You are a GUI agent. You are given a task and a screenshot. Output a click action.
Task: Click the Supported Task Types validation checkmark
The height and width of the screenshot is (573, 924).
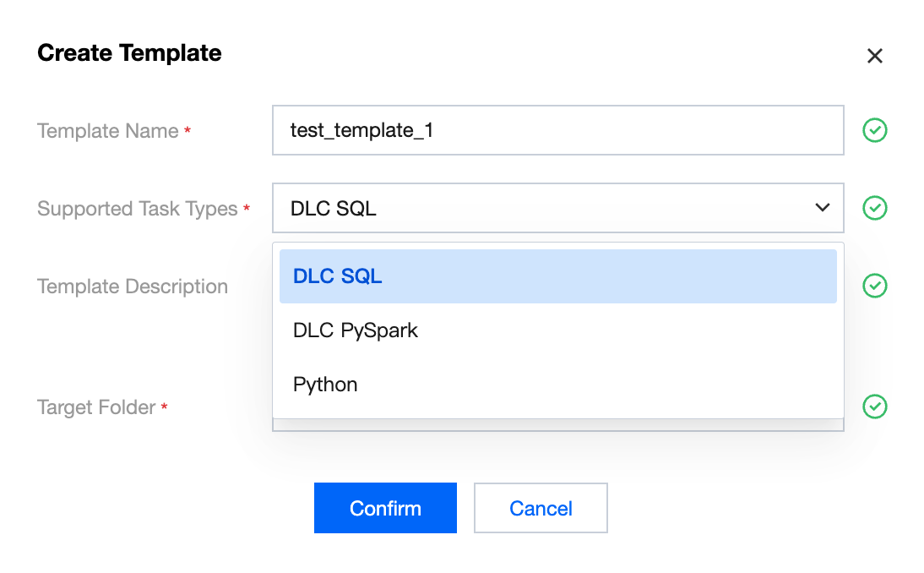(x=874, y=208)
